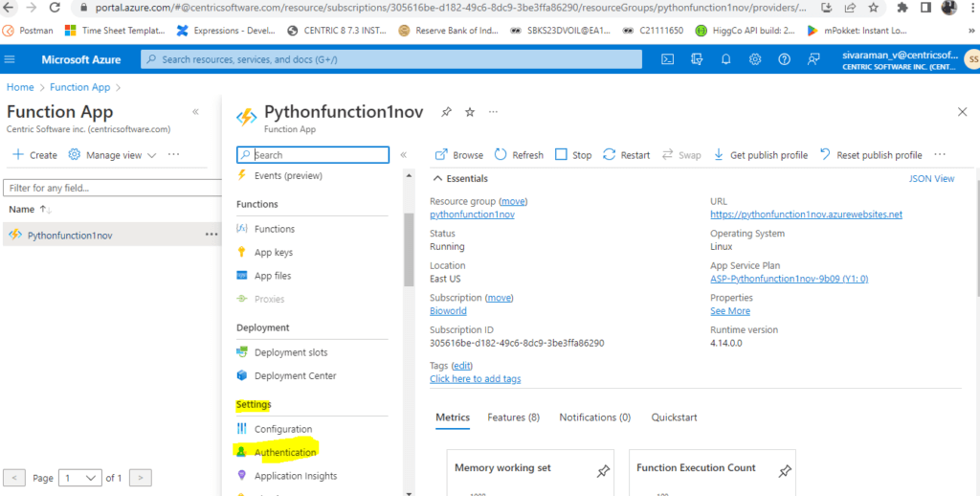Switch to the Features (8) tab
Image resolution: width=980 pixels, height=496 pixels.
coord(513,417)
